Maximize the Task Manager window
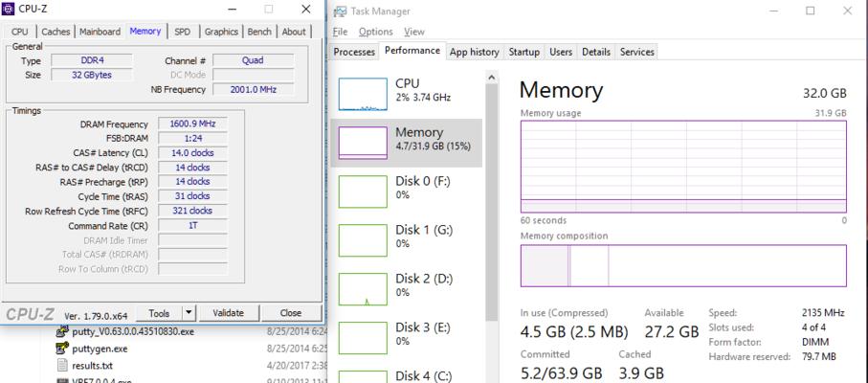Image resolution: width=868 pixels, height=383 pixels. [x=811, y=11]
